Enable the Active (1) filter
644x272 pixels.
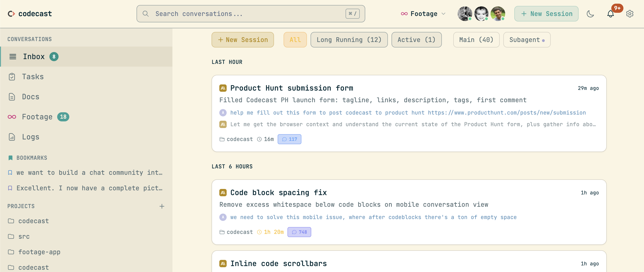coord(416,39)
